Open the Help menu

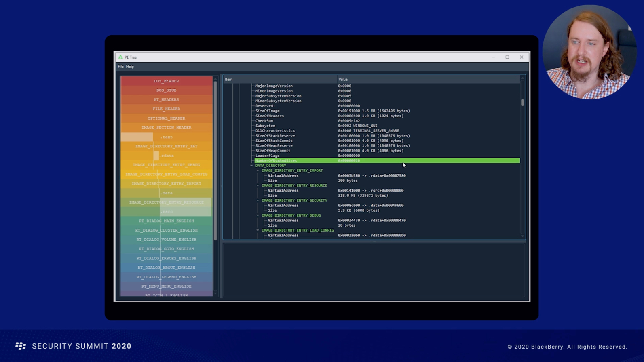130,67
